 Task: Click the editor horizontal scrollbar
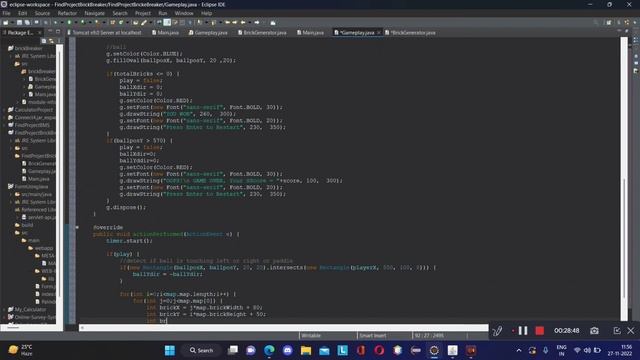pyautogui.click(x=284, y=327)
